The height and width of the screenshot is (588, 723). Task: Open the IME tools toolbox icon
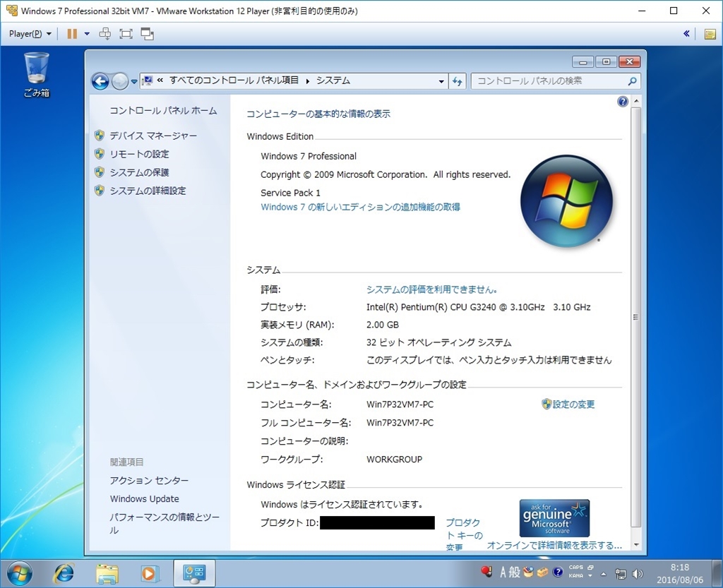(543, 572)
